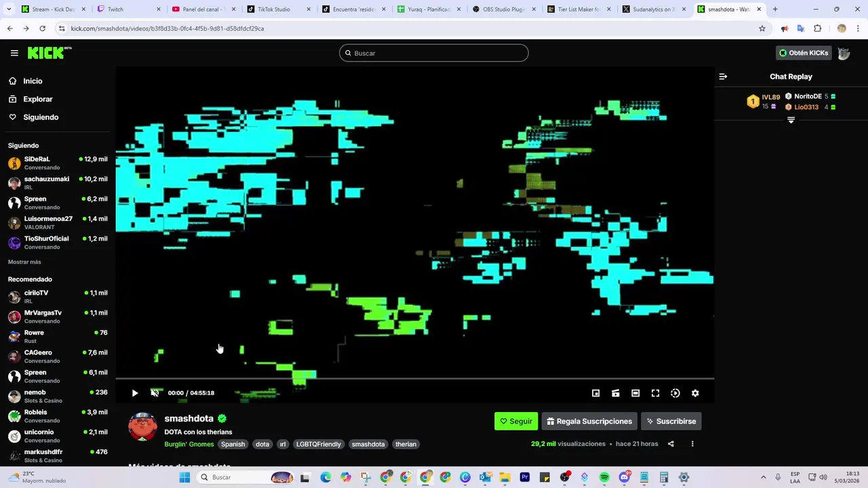Reload the page
Image resolution: width=868 pixels, height=488 pixels.
tap(42, 28)
